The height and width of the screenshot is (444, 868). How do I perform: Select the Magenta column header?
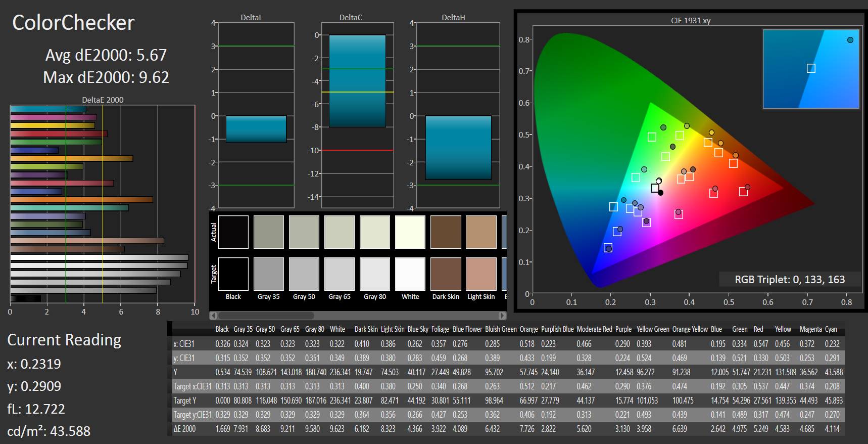point(811,329)
